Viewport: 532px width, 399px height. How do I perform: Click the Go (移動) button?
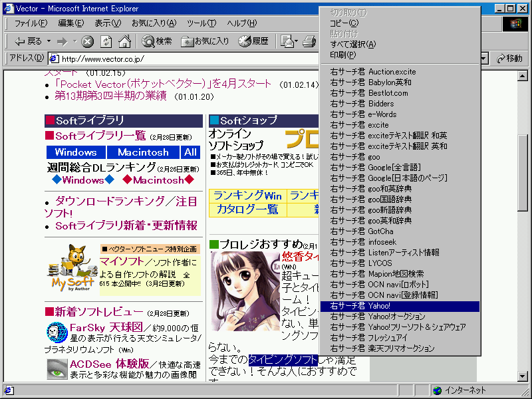(509, 59)
